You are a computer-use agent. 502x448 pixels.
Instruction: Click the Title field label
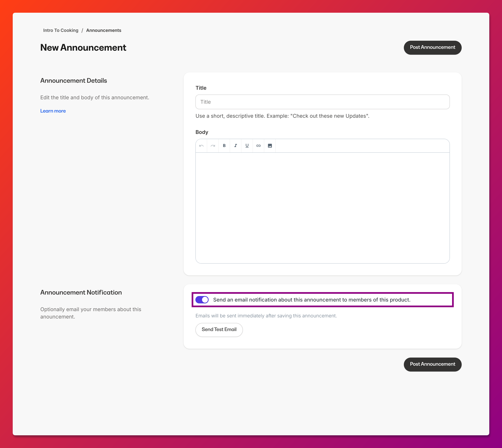pos(201,88)
